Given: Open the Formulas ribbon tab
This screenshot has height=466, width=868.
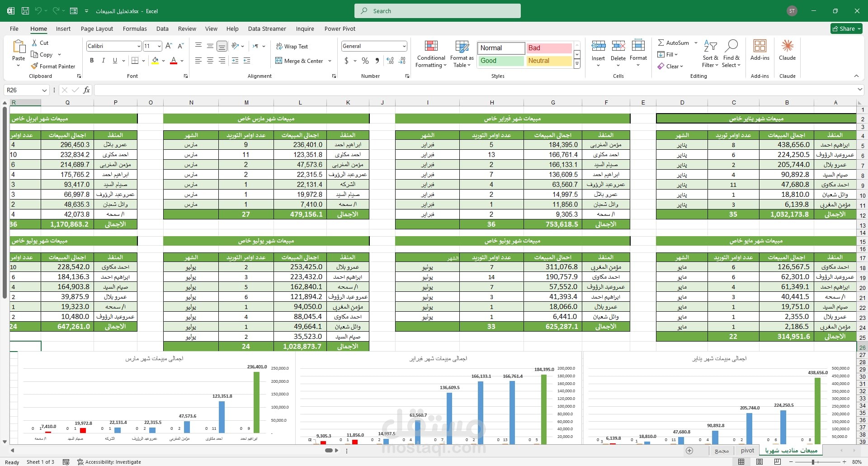Looking at the screenshot, I should tap(135, 29).
